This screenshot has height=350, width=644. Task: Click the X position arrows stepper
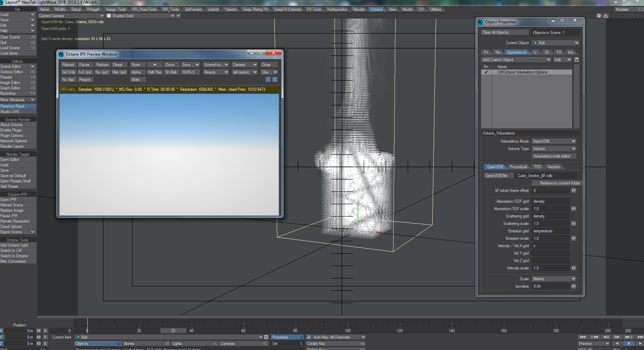pos(38,331)
